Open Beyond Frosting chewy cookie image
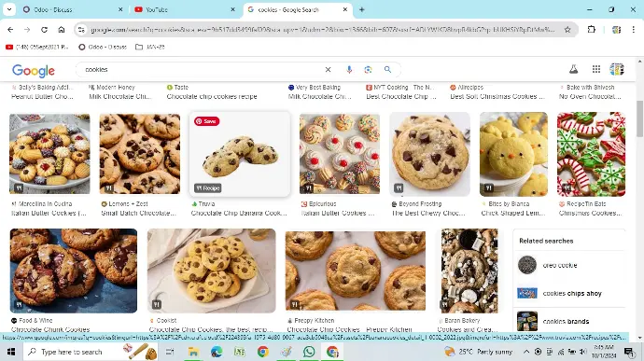The height and width of the screenshot is (361, 644). coord(429,154)
